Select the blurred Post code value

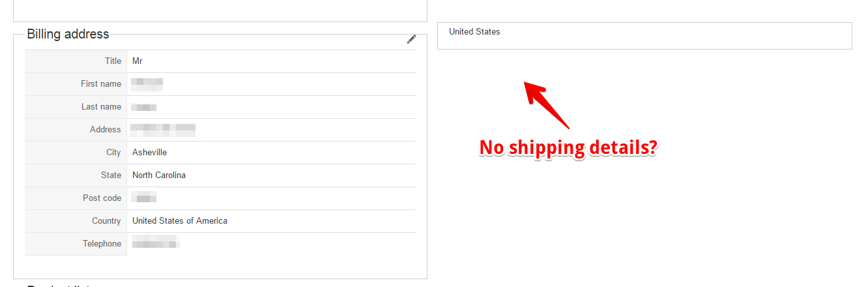pyautogui.click(x=145, y=198)
